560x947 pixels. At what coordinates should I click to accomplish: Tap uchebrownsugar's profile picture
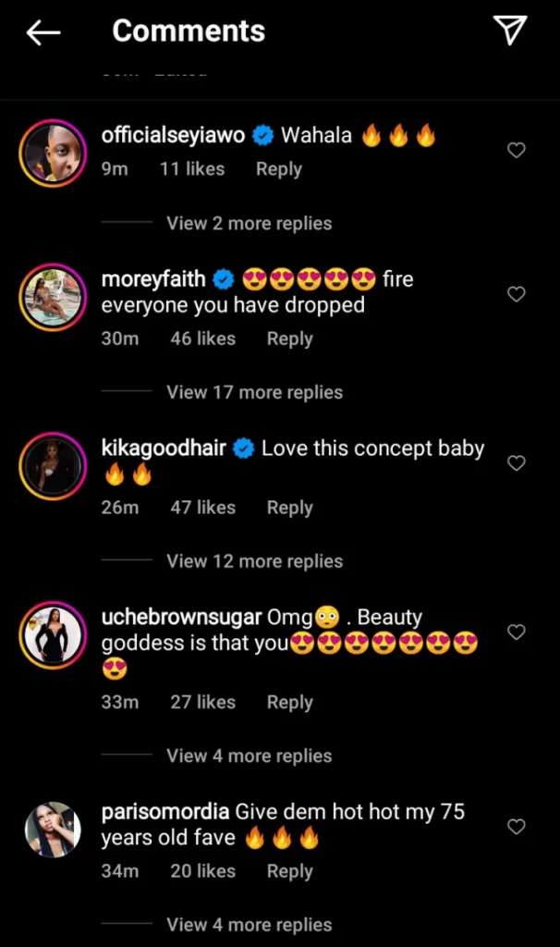coord(51,633)
